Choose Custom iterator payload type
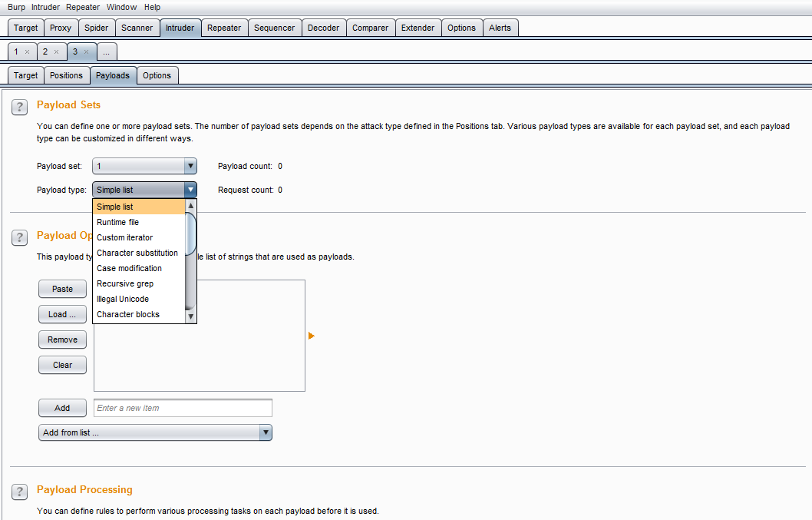 tap(139, 237)
